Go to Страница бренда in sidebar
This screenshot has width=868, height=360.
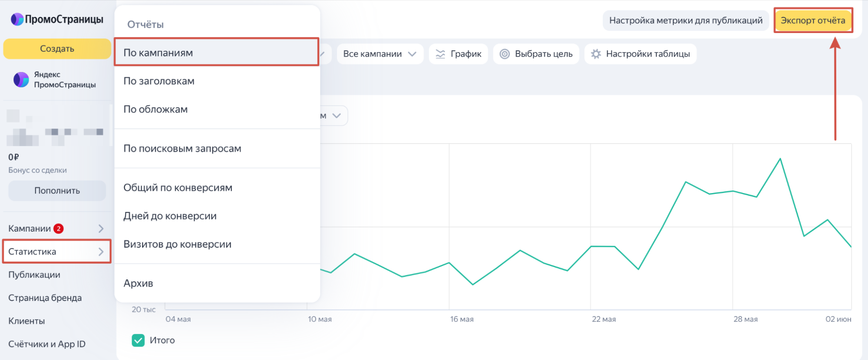(x=45, y=298)
